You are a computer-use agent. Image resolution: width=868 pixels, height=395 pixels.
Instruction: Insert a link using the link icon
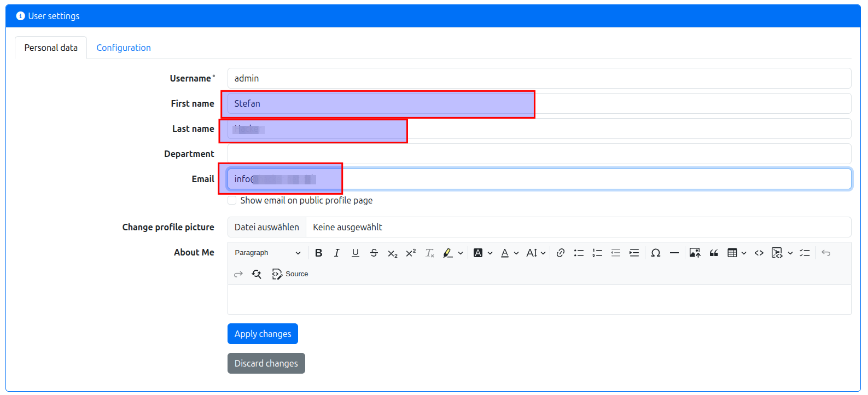pyautogui.click(x=561, y=253)
